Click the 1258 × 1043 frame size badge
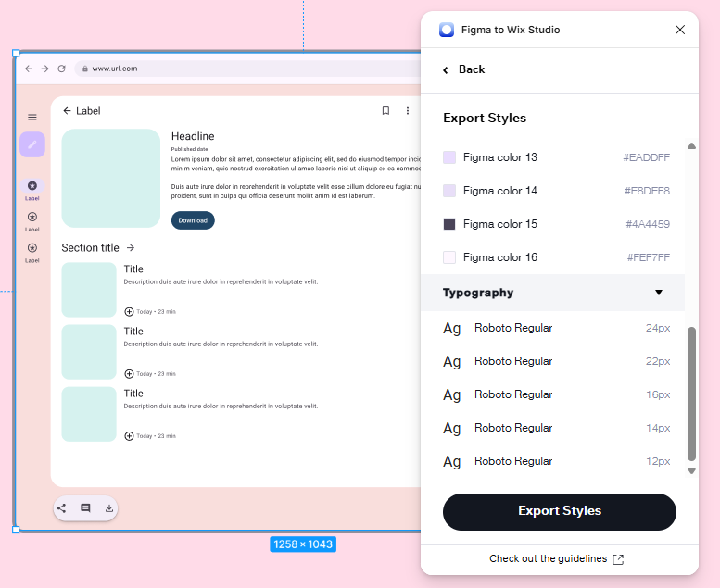This screenshot has width=720, height=588. pos(303,544)
